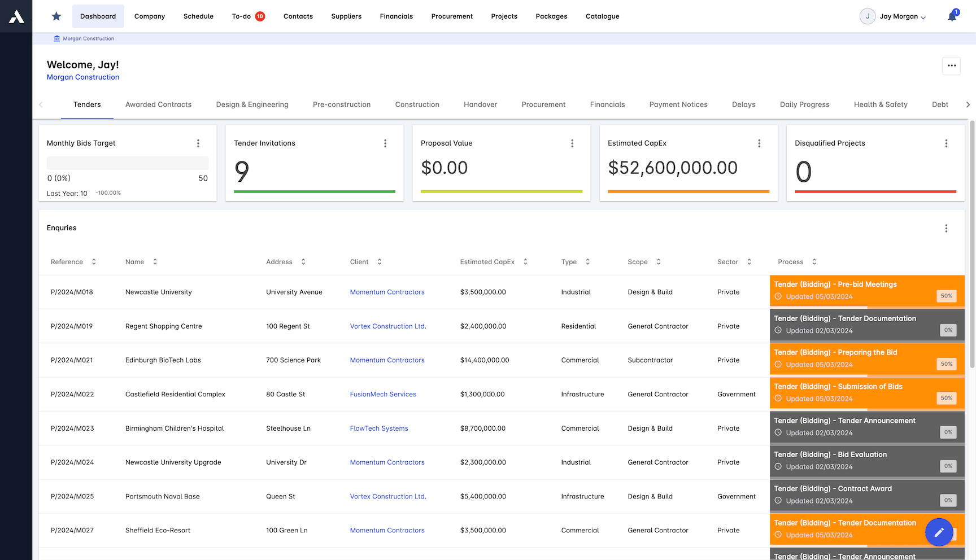Screen dimensions: 976x560
Task: Click the pencil edit floating action button
Action: [939, 532]
